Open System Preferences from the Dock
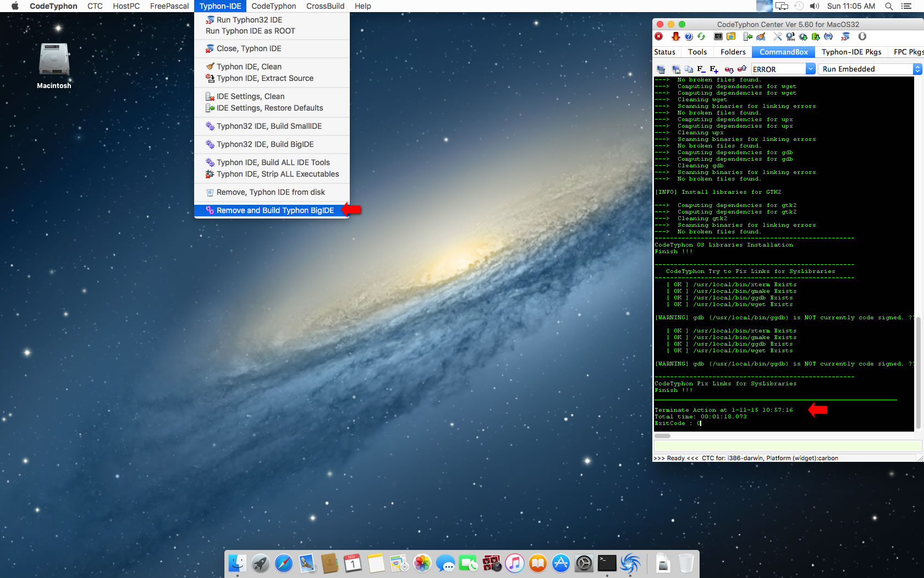The width and height of the screenshot is (924, 578). click(x=584, y=563)
